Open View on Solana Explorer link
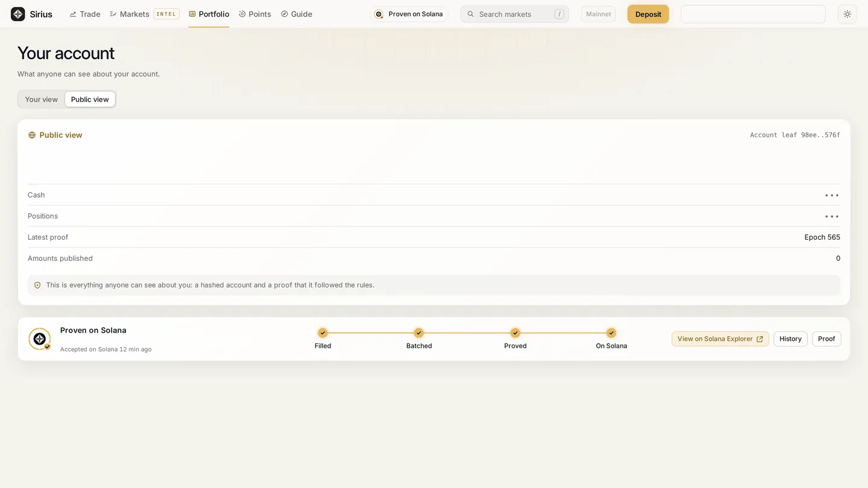The width and height of the screenshot is (868, 488). pyautogui.click(x=720, y=339)
